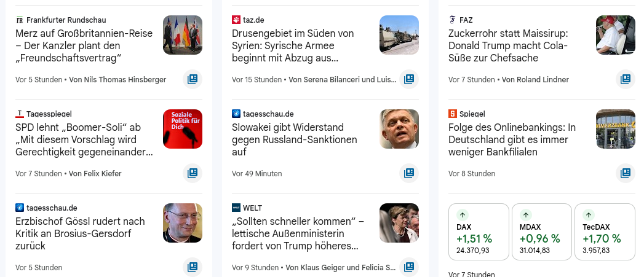Viewport: 644px width, 277px height.
Task: Open the MDAX stock index card
Action: click(542, 232)
